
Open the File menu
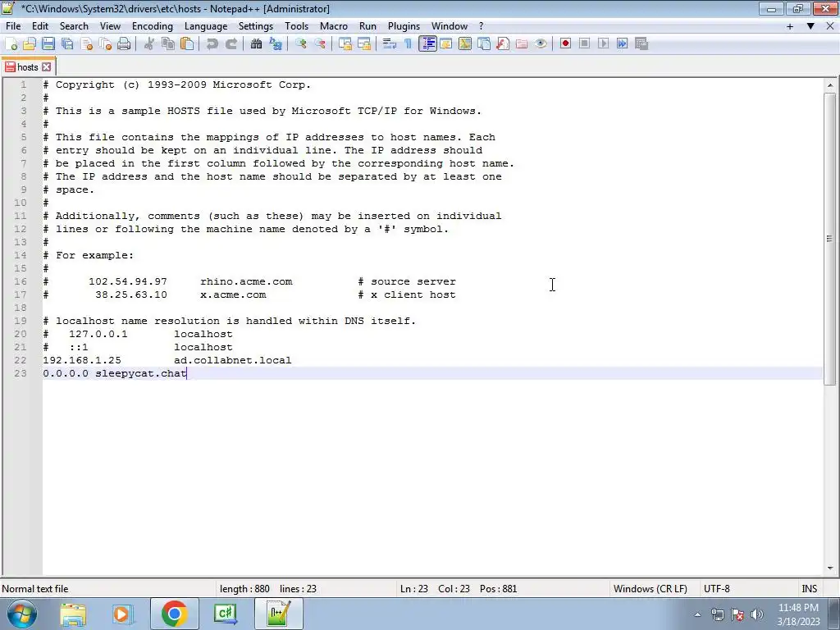click(13, 26)
